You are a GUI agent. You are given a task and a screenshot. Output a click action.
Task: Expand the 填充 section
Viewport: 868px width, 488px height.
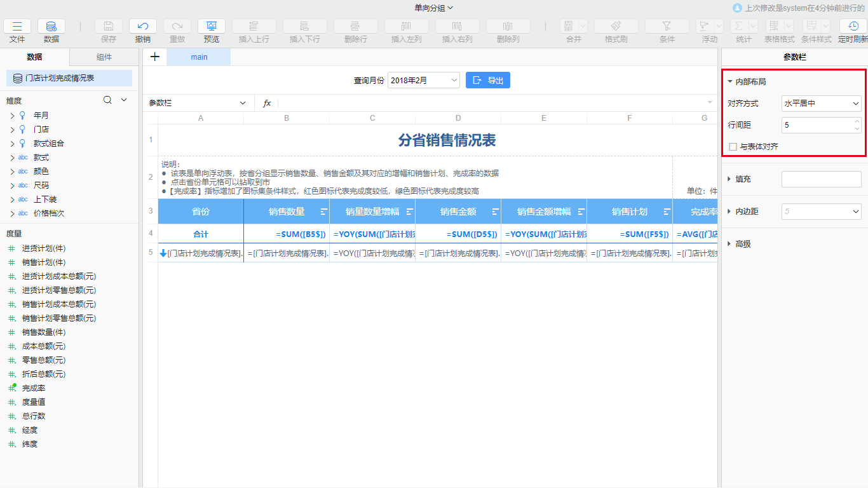tap(730, 179)
